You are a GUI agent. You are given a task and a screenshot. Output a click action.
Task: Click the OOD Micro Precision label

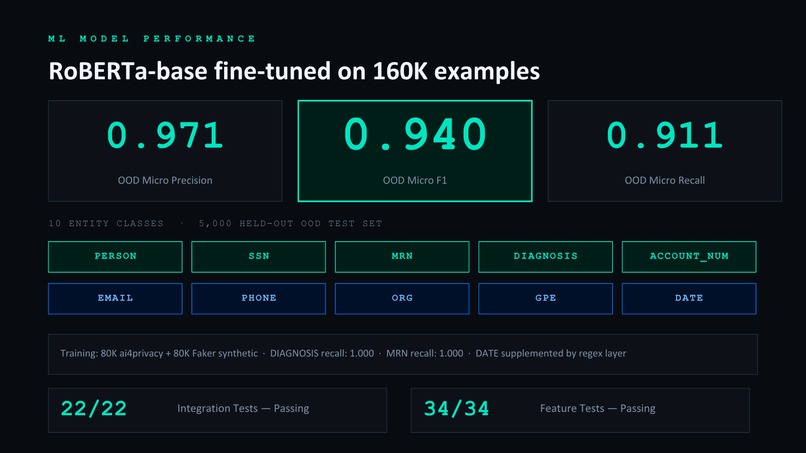[165, 180]
